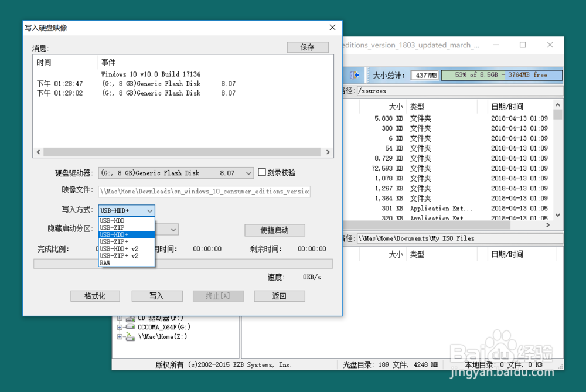Image resolution: width=586 pixels, height=392 pixels.
Task: Click the Save (保存) button in message area
Action: pyautogui.click(x=308, y=47)
